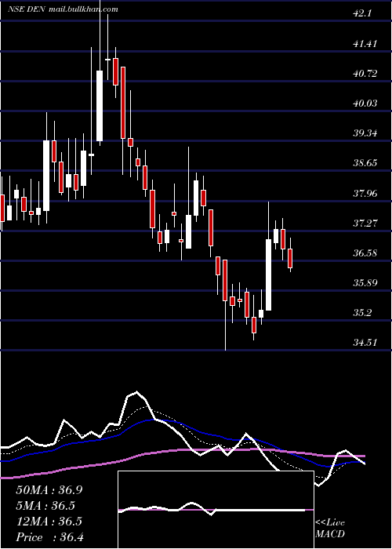Click the last red candlestick near 36.58
Image resolution: width=392 pixels, height=549 pixels.
290,258
